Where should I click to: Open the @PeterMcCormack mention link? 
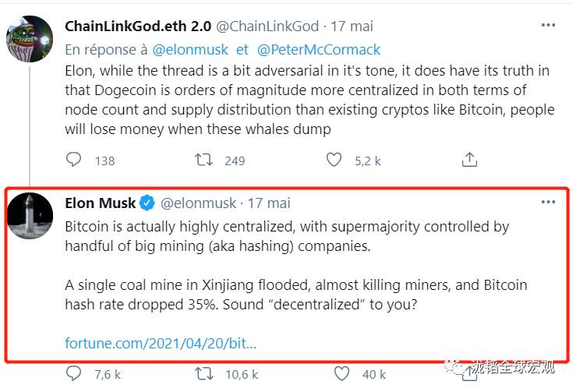pos(319,50)
